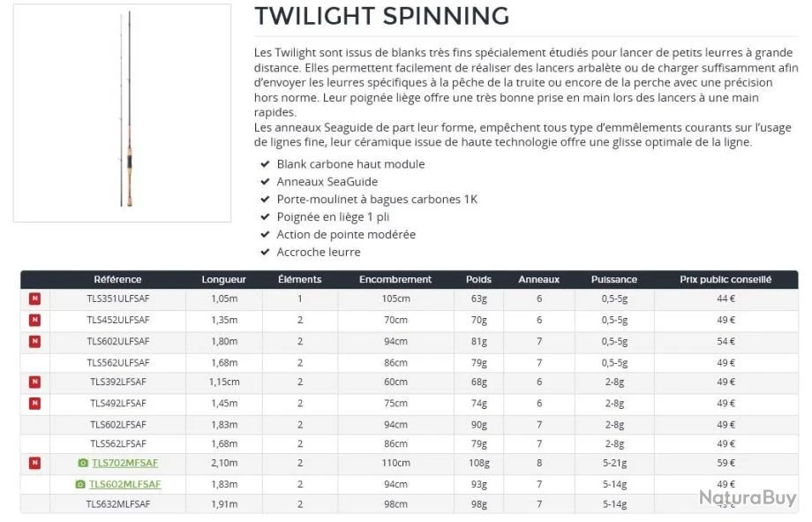Click the checkmark beside Blank carbone haut module

(265, 164)
